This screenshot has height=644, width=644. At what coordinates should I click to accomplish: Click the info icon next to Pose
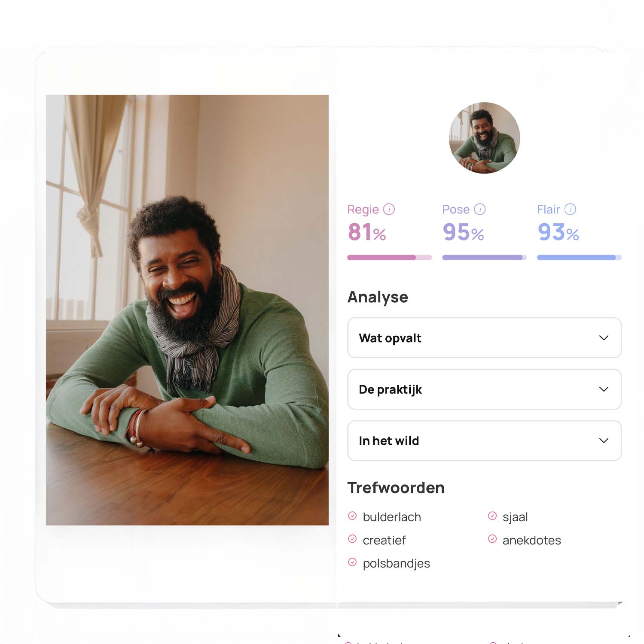[479, 209]
